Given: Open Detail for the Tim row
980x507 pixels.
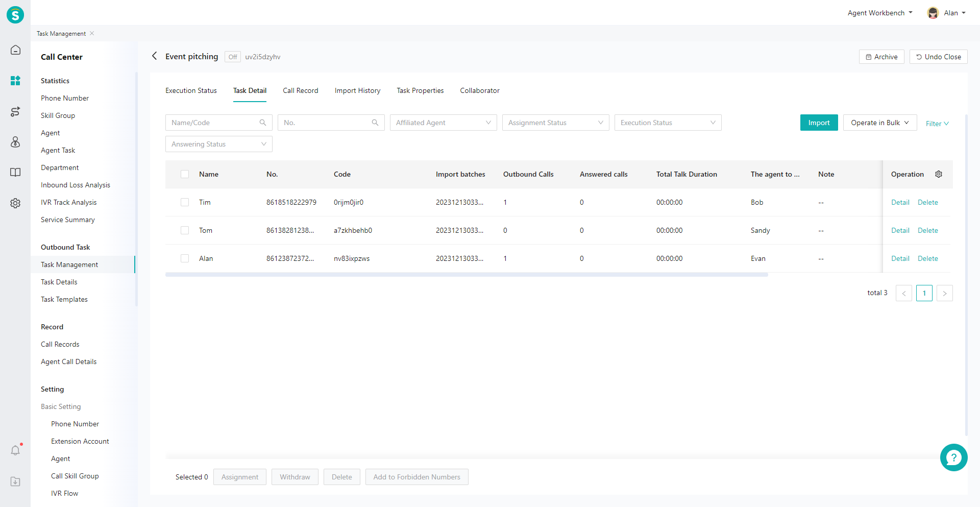Looking at the screenshot, I should click(900, 202).
